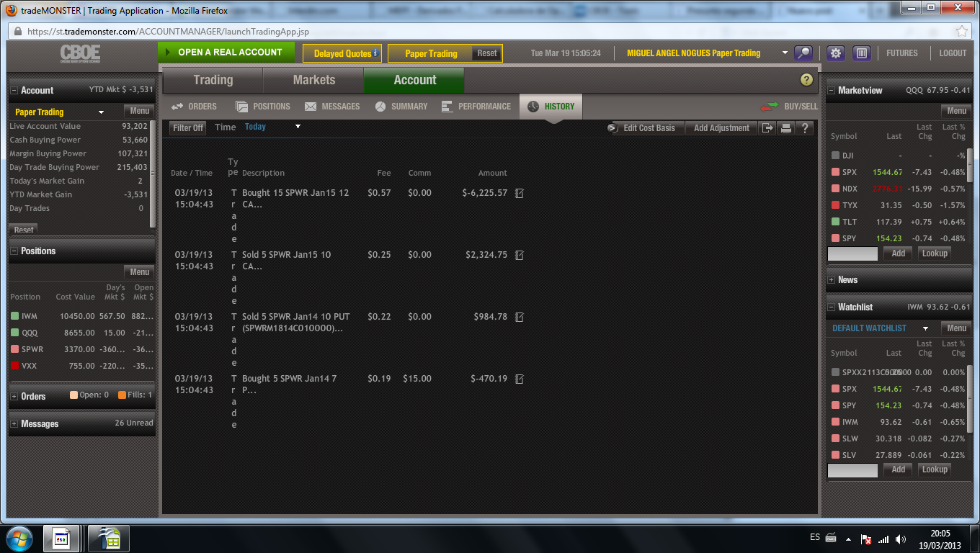Print history using the printer icon
Screen dimensions: 980x553
pyautogui.click(x=786, y=128)
